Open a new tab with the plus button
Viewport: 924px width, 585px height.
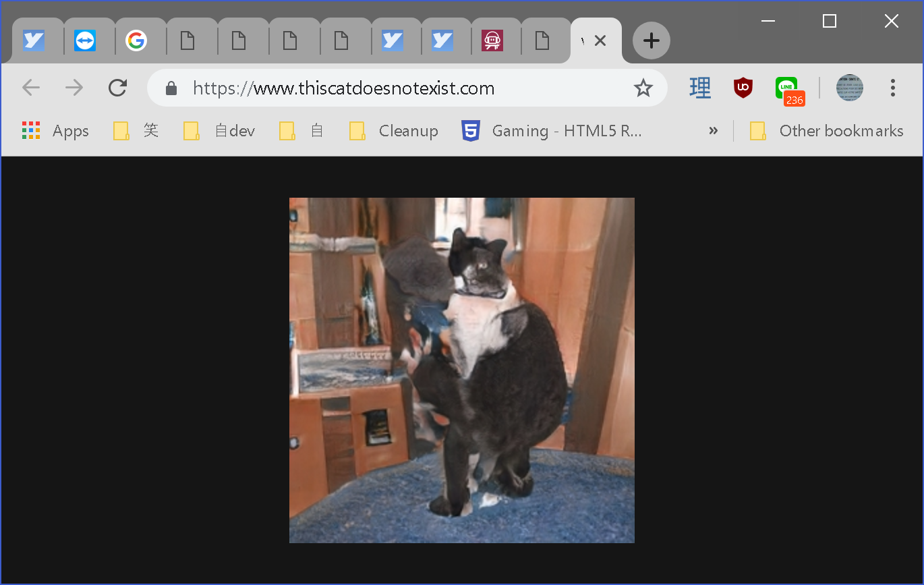click(x=651, y=40)
